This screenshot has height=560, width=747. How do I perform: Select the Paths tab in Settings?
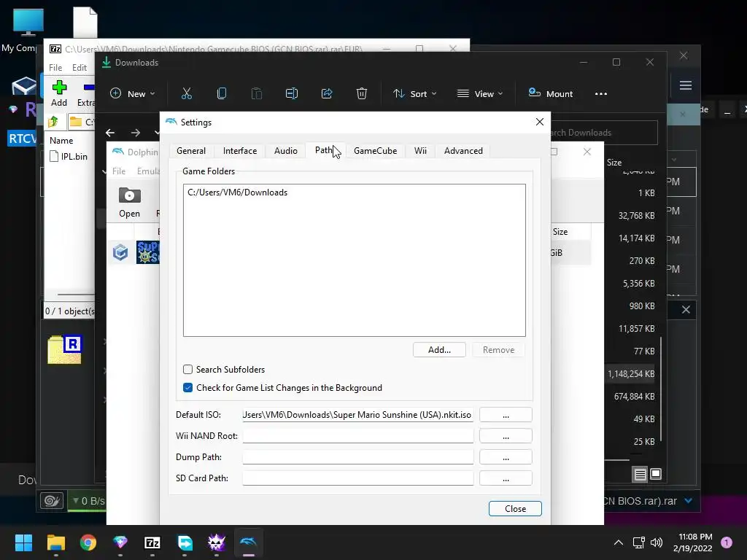(x=325, y=150)
